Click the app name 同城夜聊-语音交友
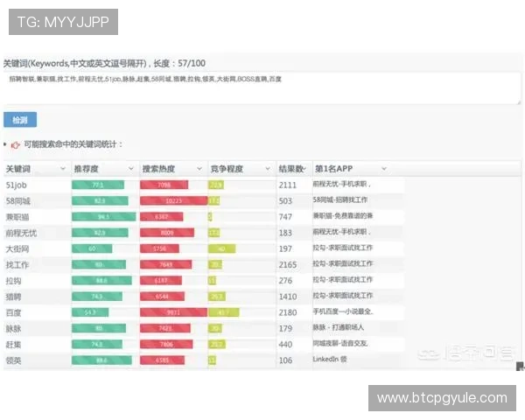Viewport: 525px width, 420px height. (340, 343)
